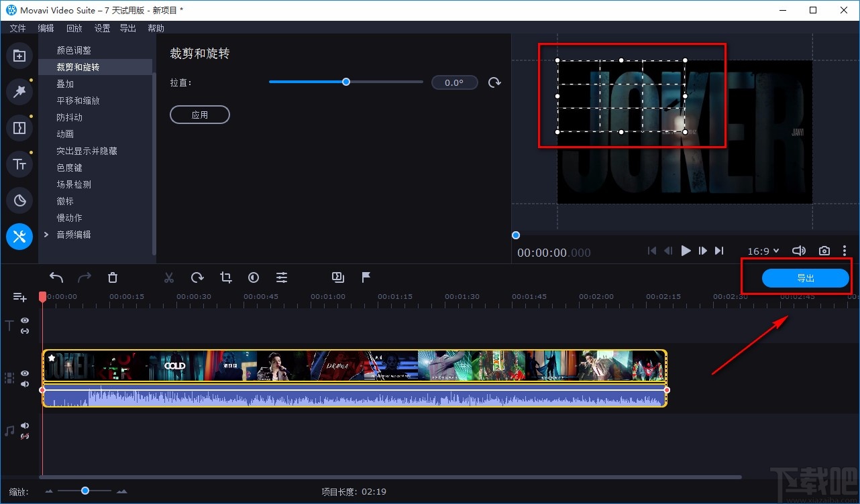This screenshot has height=504, width=860.
Task: Open the file import tab in the sidebar
Action: [x=19, y=56]
